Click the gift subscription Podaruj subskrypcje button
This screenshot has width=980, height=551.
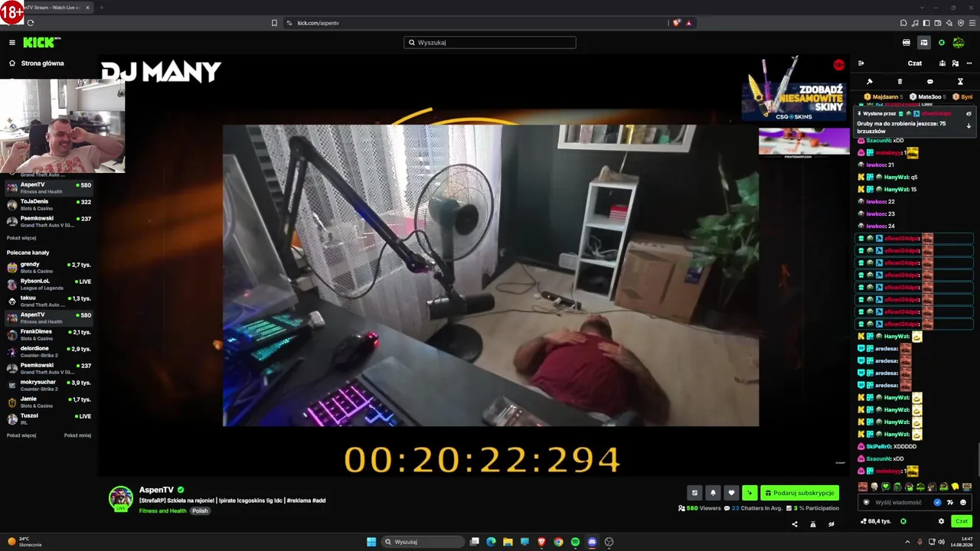[x=799, y=493]
